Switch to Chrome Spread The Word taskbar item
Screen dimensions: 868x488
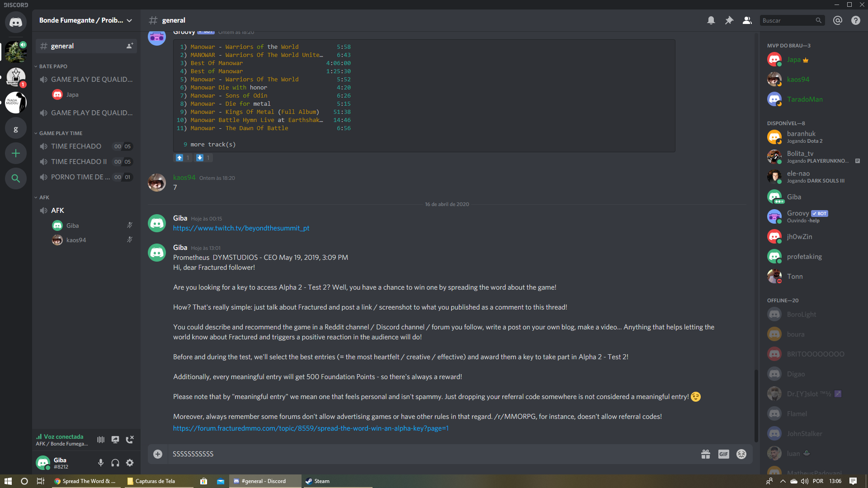coord(86,481)
